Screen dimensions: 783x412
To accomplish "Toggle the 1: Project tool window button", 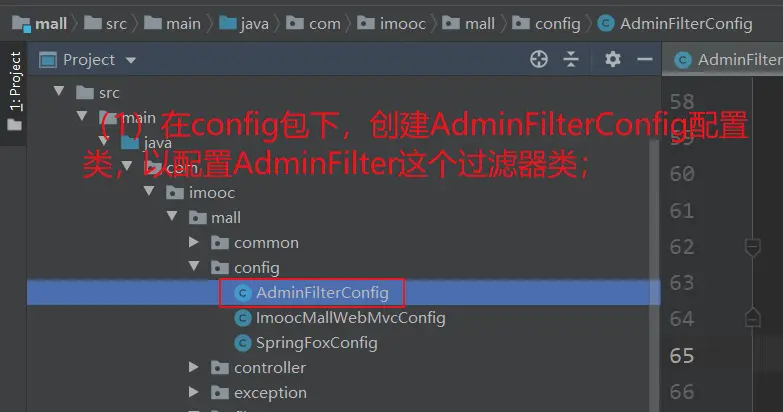I will coord(15,91).
